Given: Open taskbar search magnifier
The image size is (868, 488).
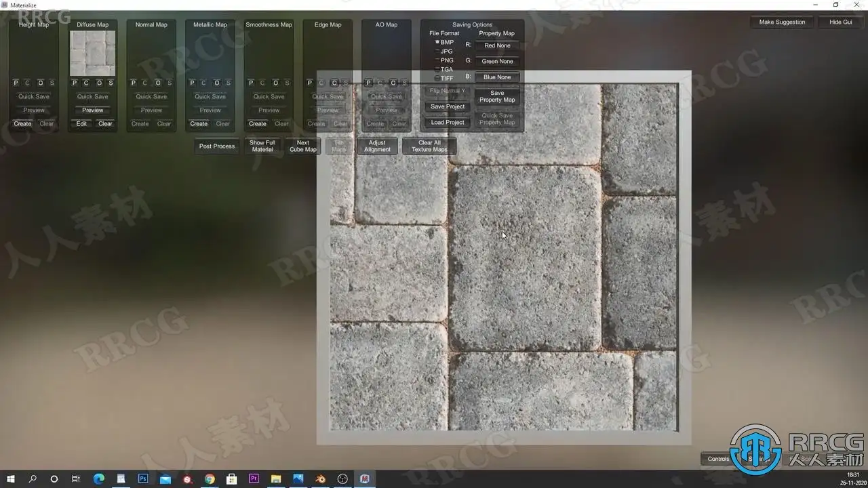Looking at the screenshot, I should [33, 479].
